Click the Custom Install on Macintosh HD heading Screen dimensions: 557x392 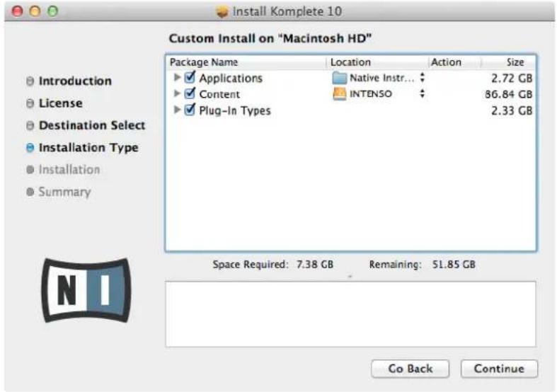pos(270,38)
